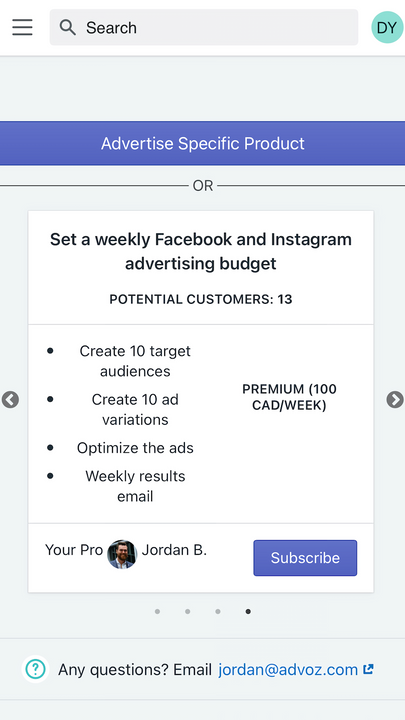Subscribe to the Premium plan
405x720 pixels.
305,558
